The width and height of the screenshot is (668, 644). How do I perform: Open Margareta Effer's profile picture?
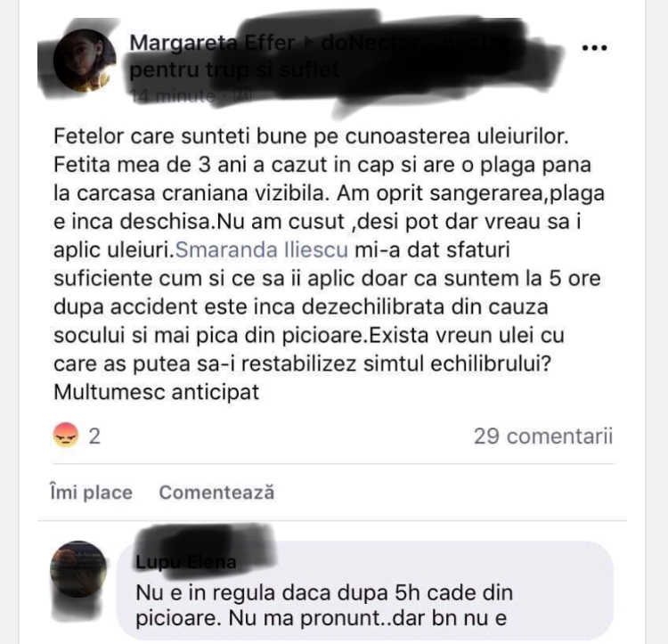pos(85,61)
